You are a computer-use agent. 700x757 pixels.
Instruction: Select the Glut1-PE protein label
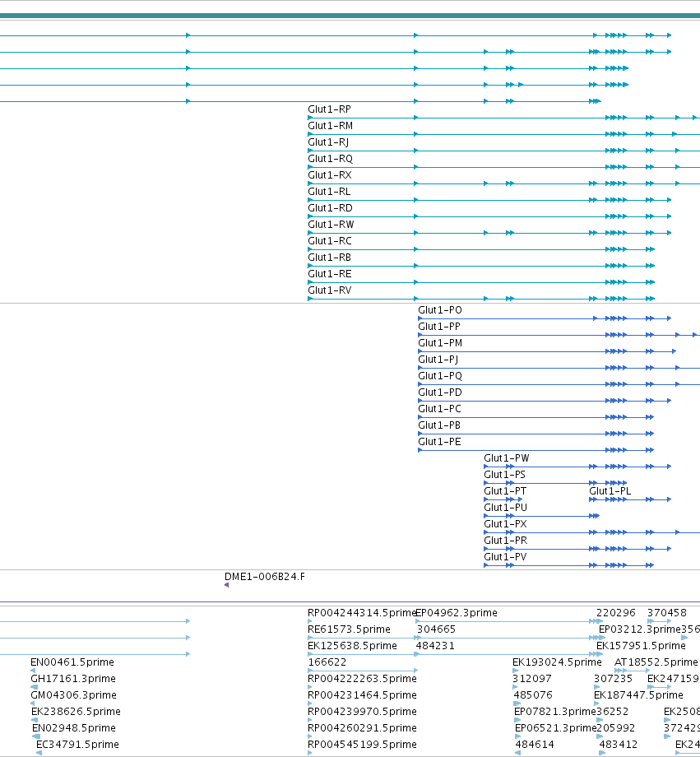point(439,441)
